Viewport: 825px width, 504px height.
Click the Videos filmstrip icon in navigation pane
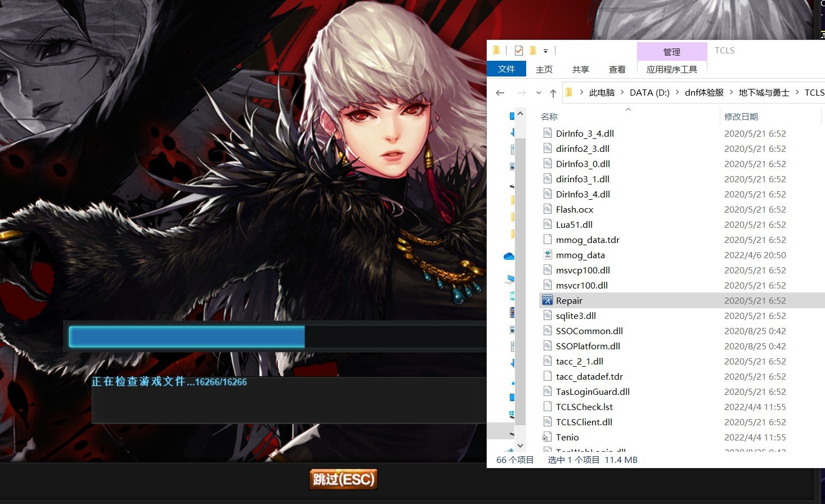(x=512, y=312)
